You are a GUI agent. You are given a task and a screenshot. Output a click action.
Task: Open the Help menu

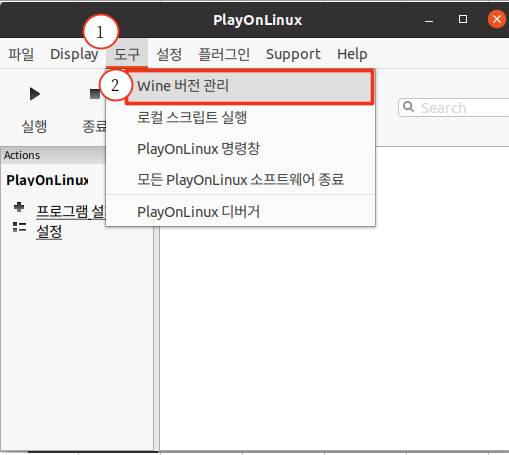tap(352, 54)
